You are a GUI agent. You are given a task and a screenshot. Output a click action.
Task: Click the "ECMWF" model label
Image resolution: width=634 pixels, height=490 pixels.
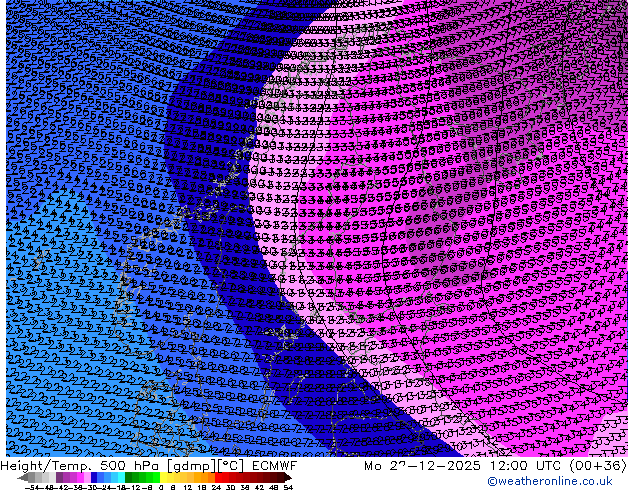click(x=275, y=466)
